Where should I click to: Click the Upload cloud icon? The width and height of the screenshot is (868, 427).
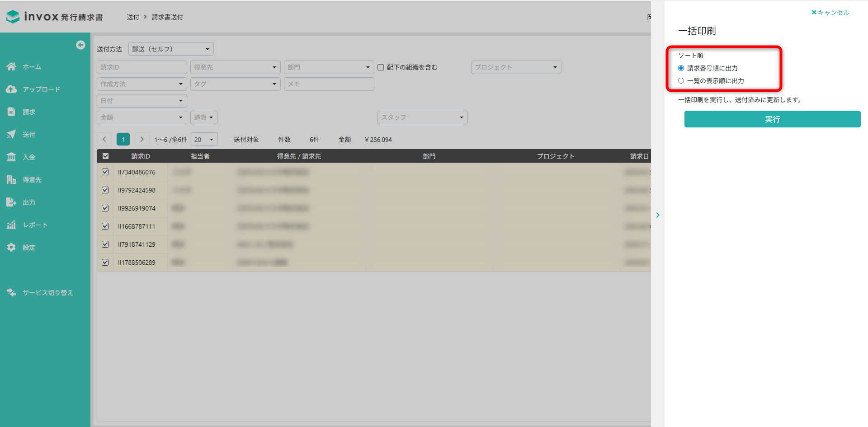[11, 89]
